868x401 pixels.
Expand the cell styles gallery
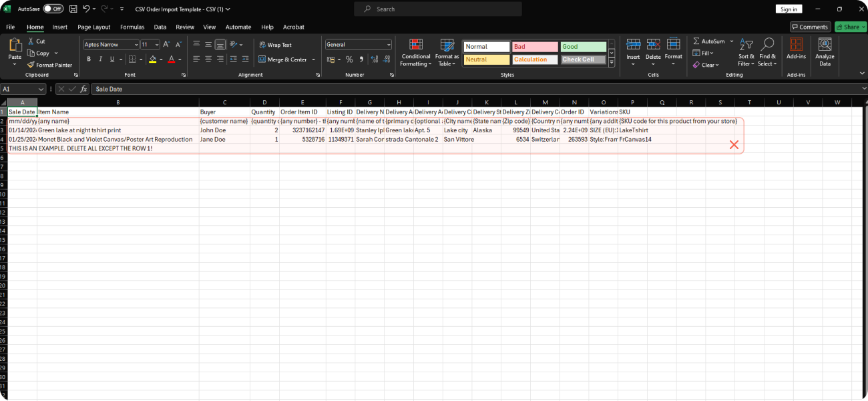612,62
